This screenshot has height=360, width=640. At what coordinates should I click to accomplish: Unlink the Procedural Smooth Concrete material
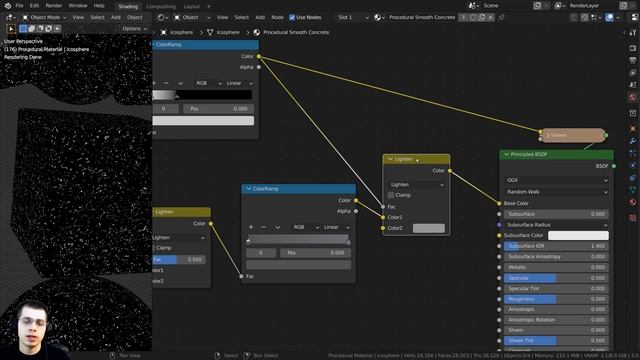(x=491, y=18)
